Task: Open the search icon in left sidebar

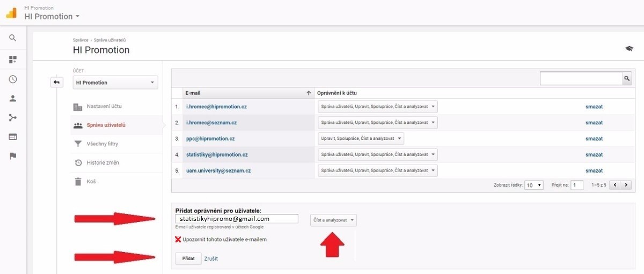Action: tap(13, 38)
